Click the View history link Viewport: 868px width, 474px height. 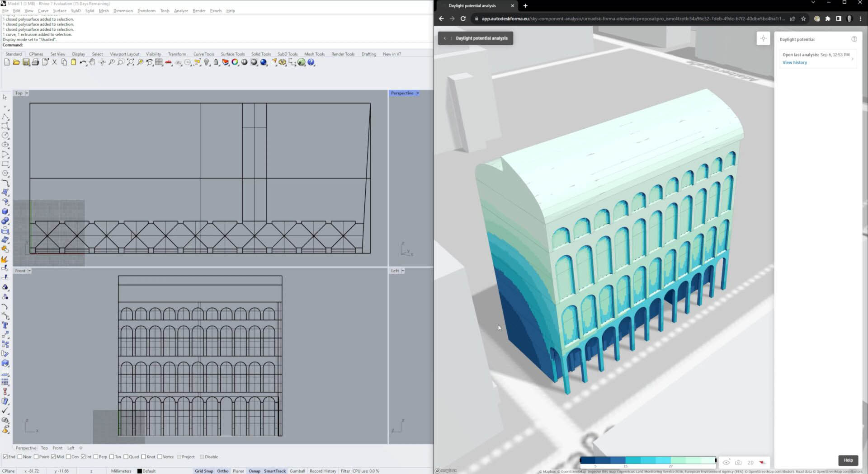tap(794, 62)
